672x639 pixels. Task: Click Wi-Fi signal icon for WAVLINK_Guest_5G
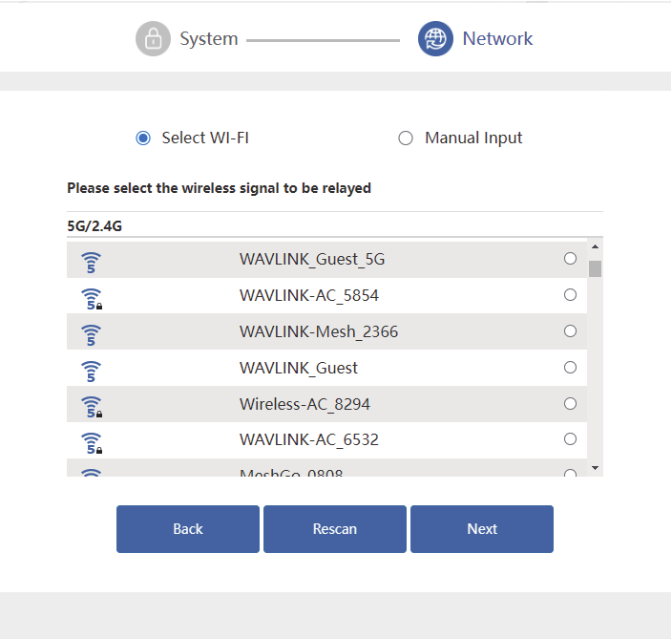coord(92,260)
